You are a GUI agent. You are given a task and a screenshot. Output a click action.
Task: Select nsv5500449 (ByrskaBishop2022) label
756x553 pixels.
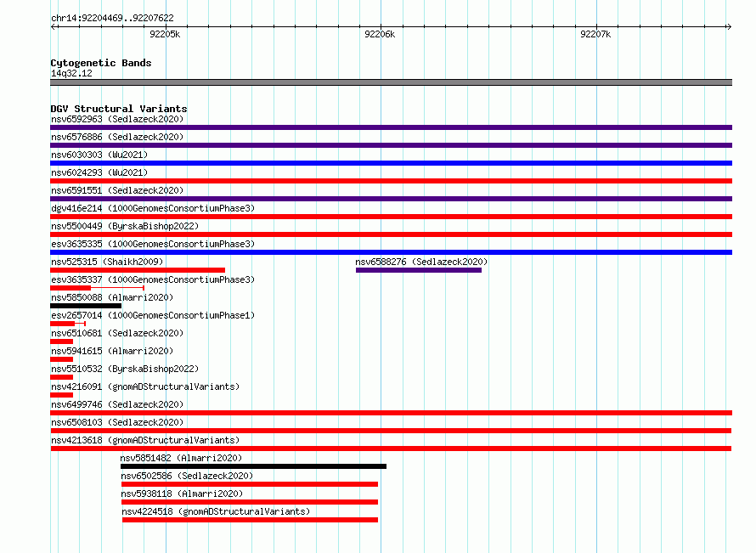click(125, 226)
